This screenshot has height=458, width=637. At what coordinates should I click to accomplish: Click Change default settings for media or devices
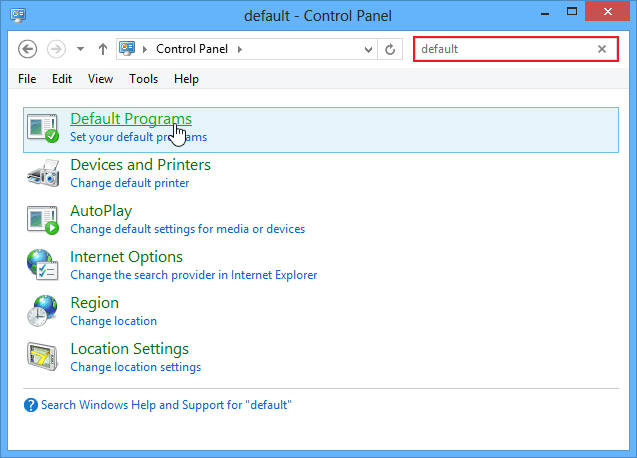(x=188, y=229)
